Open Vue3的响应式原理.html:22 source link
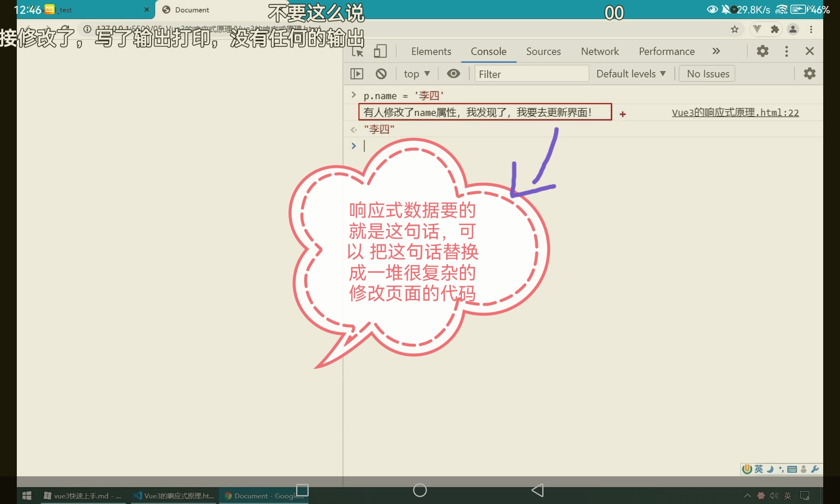Viewport: 840px width, 504px height. (735, 113)
